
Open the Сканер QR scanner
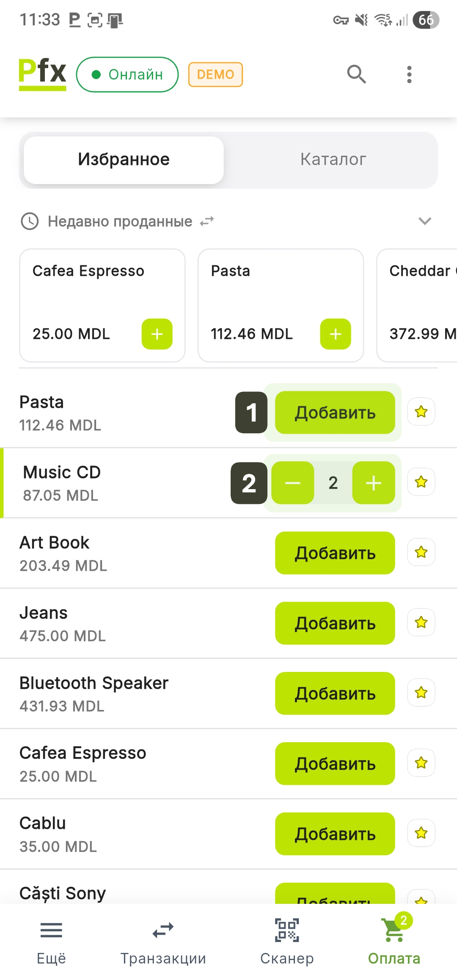(287, 939)
